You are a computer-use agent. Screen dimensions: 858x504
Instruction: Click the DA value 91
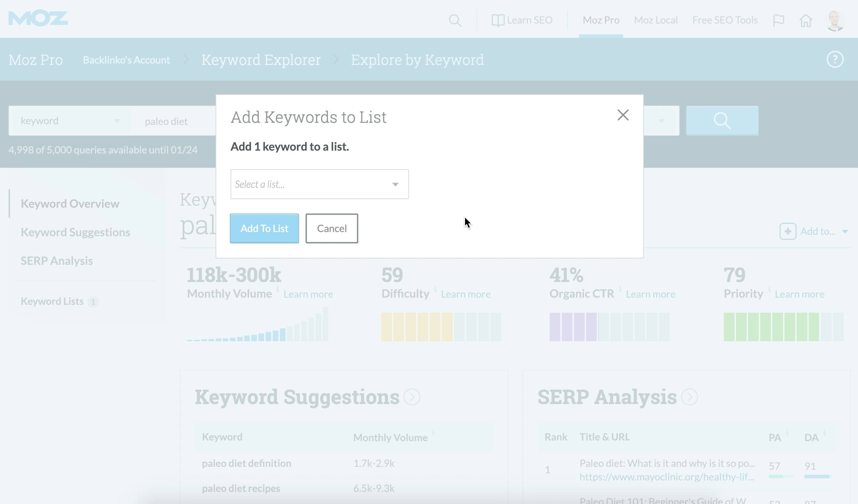(810, 466)
